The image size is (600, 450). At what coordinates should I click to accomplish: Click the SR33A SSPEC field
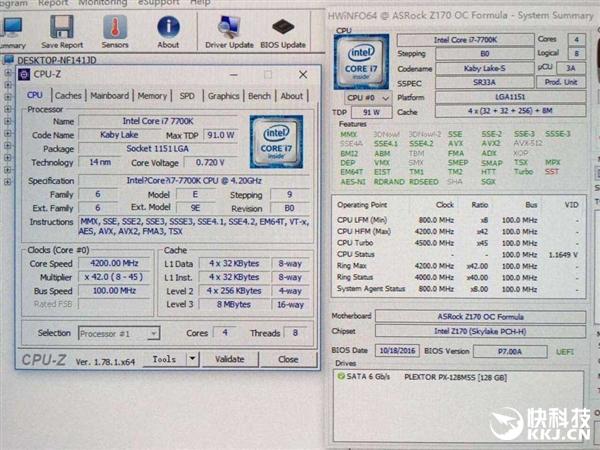(x=484, y=82)
